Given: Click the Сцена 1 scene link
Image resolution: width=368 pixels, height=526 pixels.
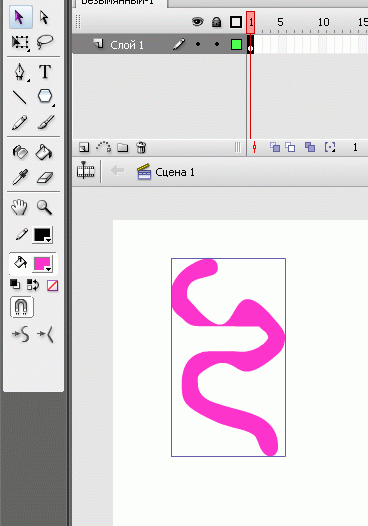Looking at the screenshot, I should click(x=175, y=172).
